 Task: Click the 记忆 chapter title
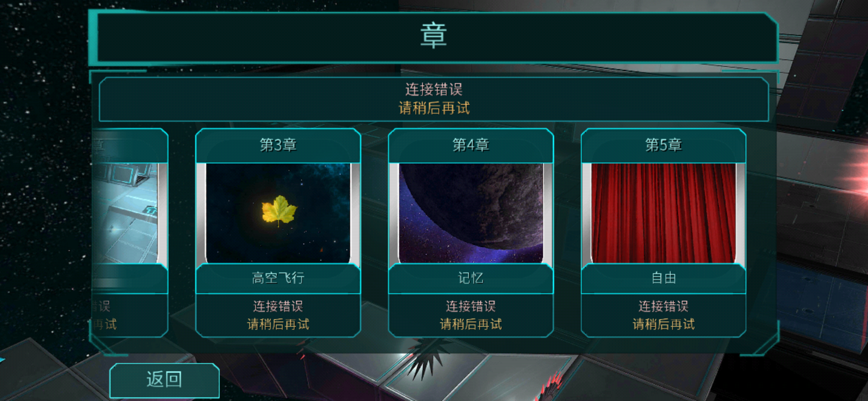471,278
